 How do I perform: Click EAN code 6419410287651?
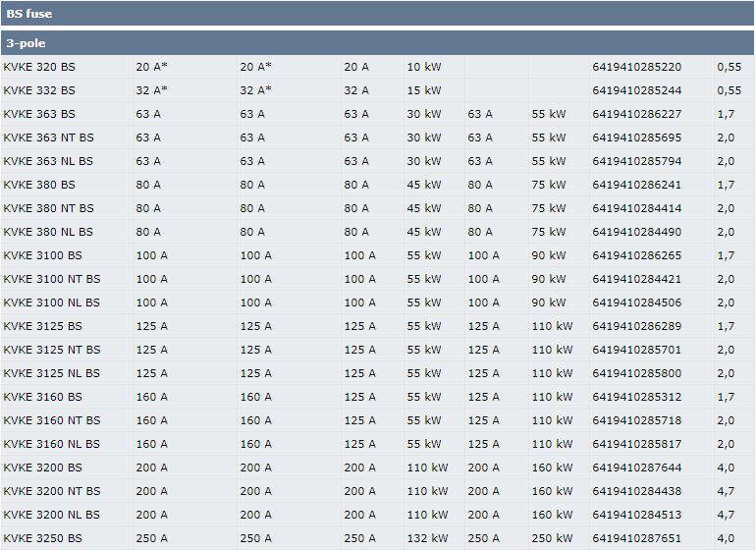pyautogui.click(x=637, y=538)
